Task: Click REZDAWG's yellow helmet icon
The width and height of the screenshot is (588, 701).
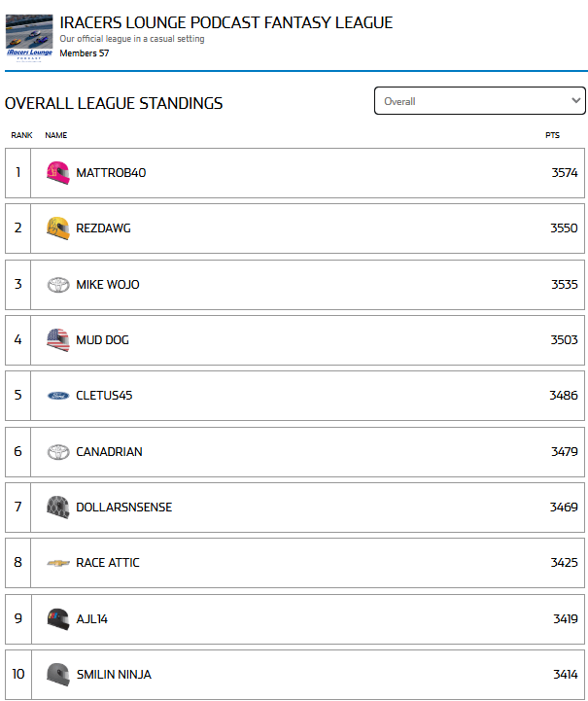Action: click(58, 228)
